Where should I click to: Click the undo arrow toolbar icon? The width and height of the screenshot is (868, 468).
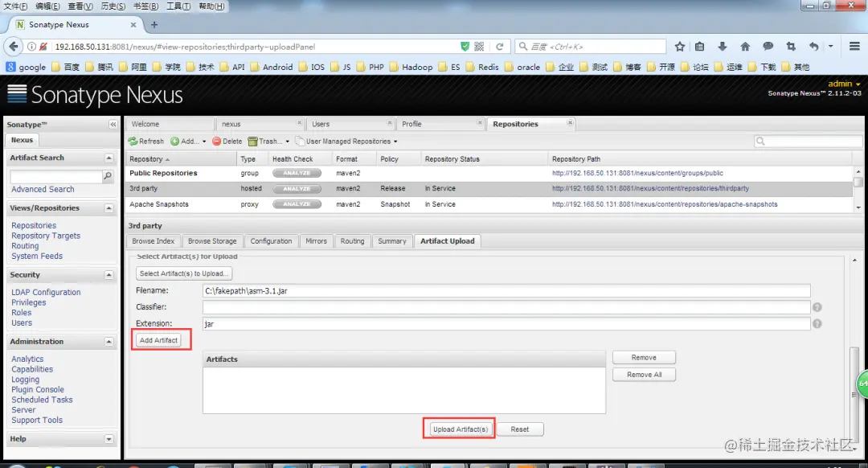[813, 47]
